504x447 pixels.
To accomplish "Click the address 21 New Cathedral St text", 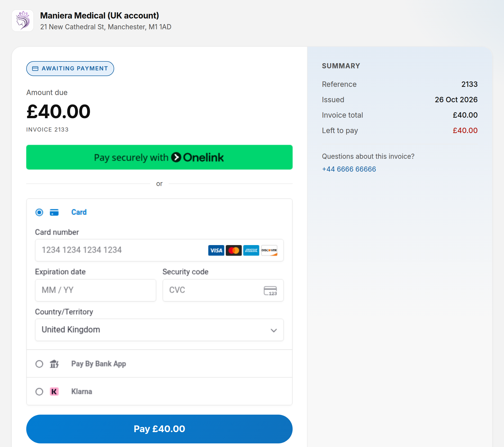I will (106, 27).
